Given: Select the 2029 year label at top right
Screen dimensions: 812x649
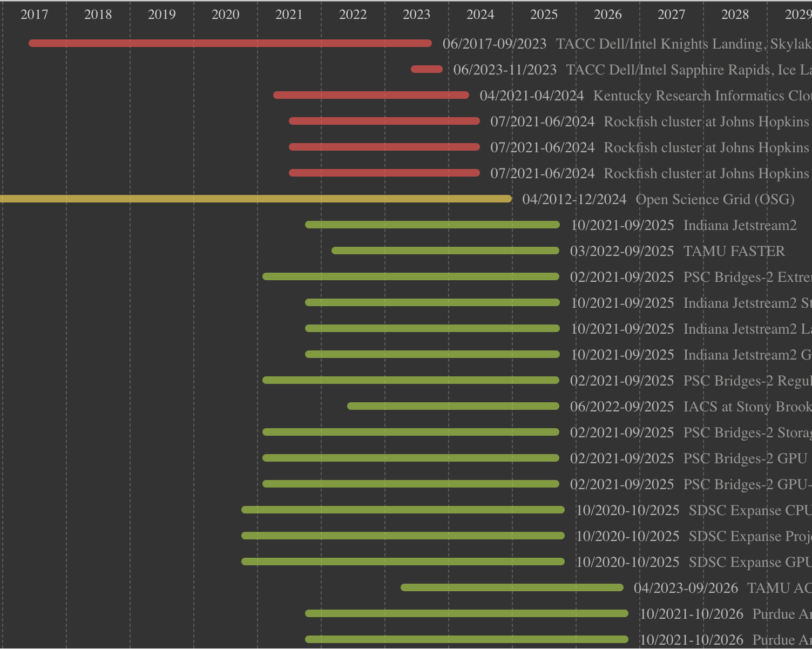Looking at the screenshot, I should click(x=797, y=15).
